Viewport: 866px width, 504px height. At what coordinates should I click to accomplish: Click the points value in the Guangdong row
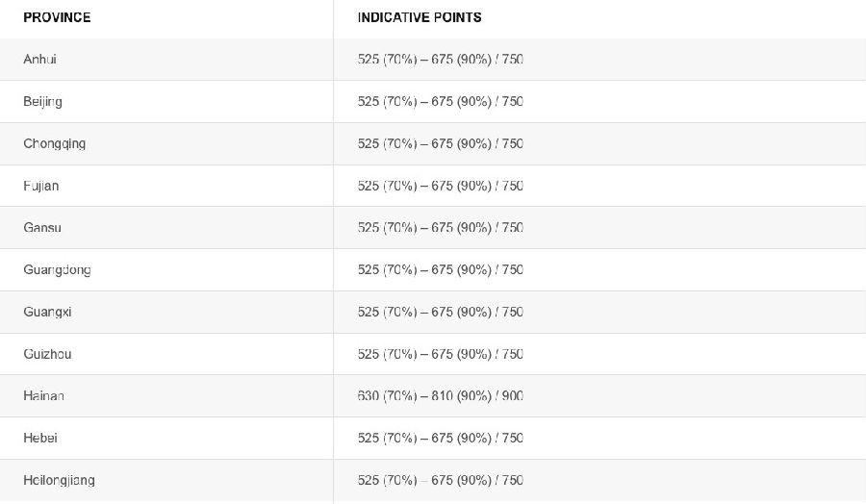click(440, 270)
